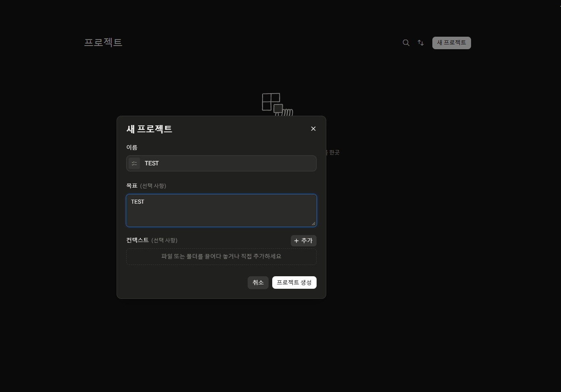Click the file drop zone for context

click(x=221, y=256)
